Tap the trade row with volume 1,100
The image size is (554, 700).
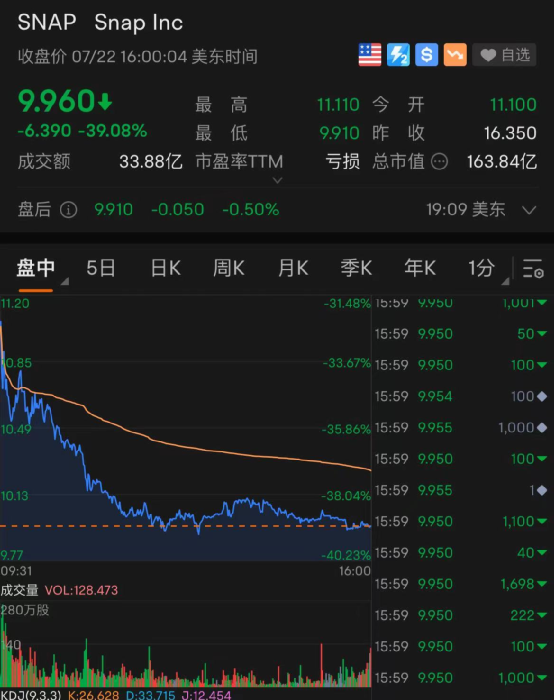point(462,521)
